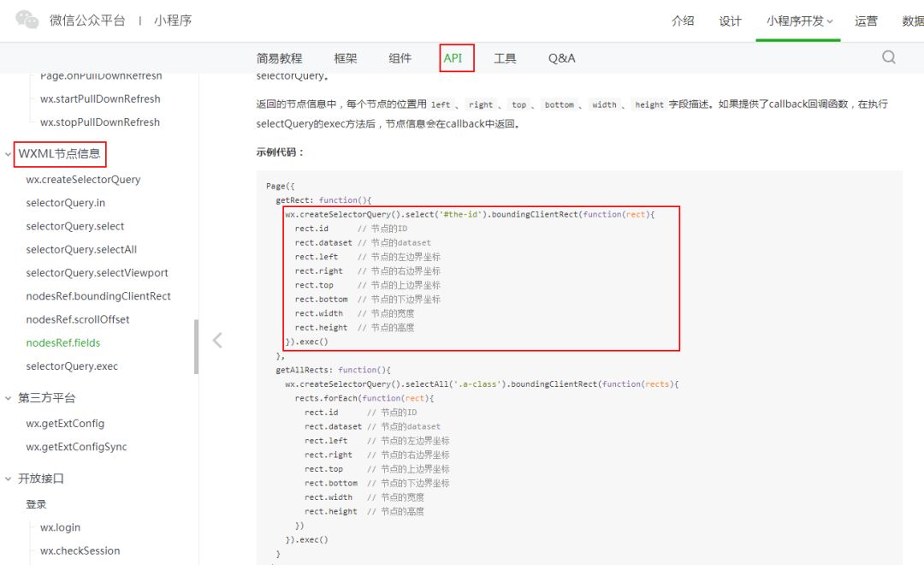Click the getAllRects function code line
This screenshot has width=924, height=565.
tap(334, 370)
